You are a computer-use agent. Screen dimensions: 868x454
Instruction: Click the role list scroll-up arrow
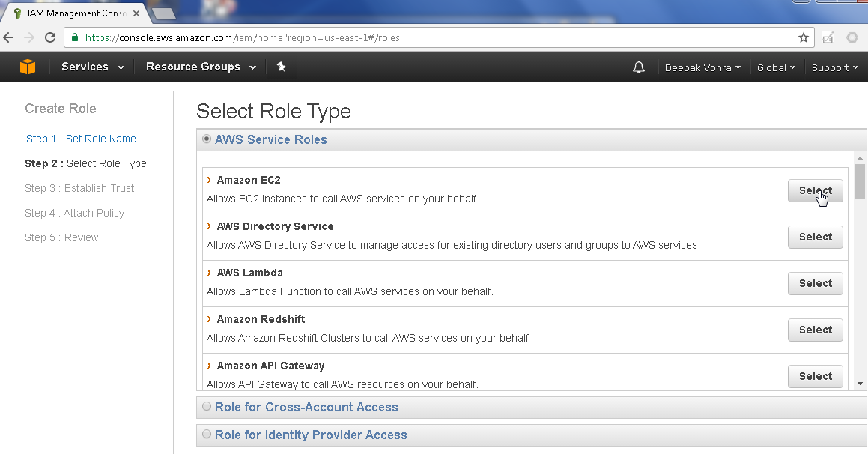tap(860, 158)
